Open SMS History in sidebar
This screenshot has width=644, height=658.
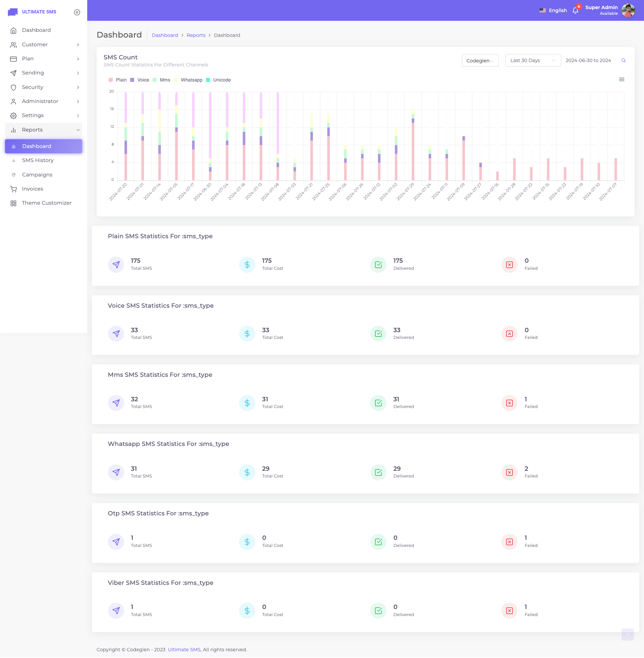pyautogui.click(x=38, y=160)
